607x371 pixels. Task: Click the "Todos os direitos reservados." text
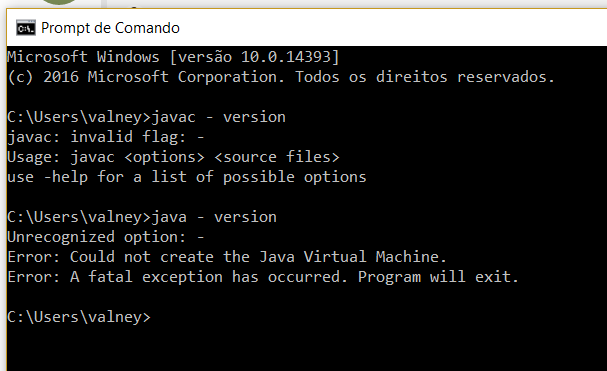click(x=425, y=77)
